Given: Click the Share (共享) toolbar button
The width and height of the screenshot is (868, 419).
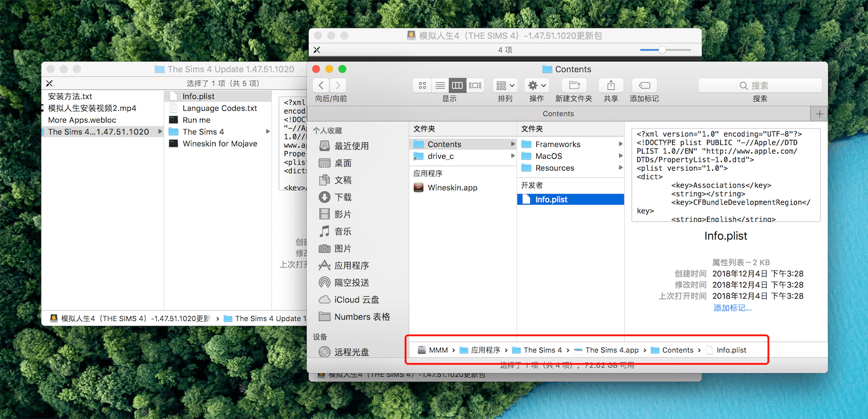Looking at the screenshot, I should click(611, 85).
